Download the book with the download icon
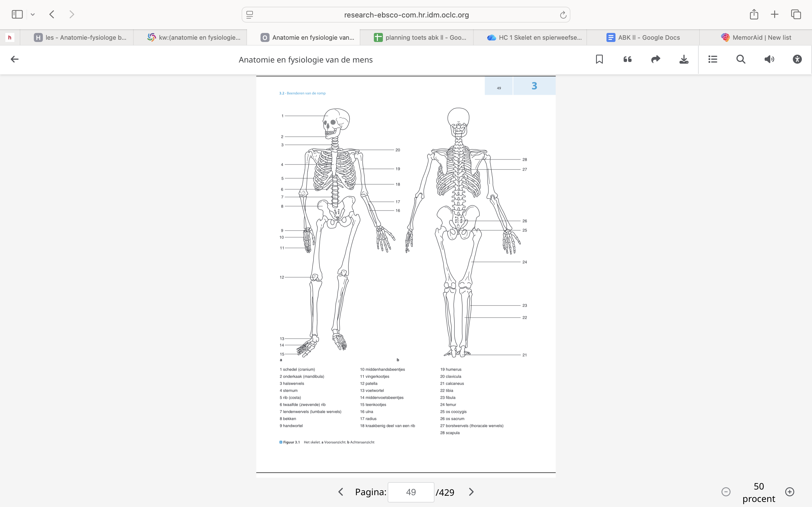 click(684, 59)
